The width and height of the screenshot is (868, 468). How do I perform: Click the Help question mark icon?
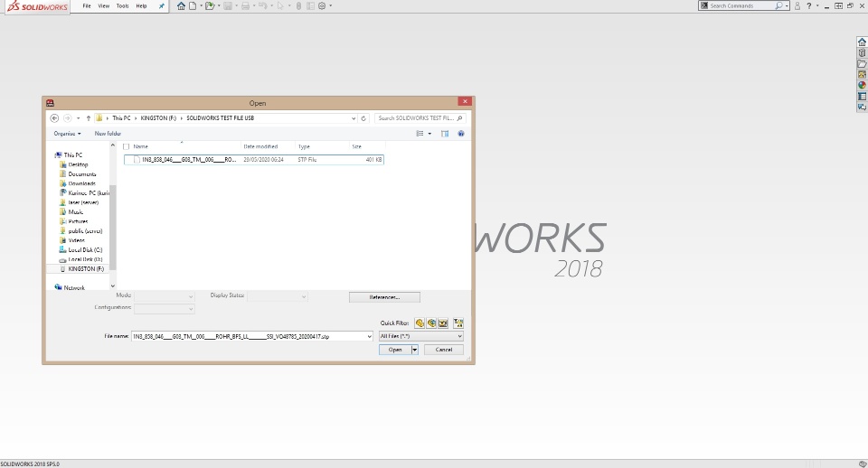808,6
